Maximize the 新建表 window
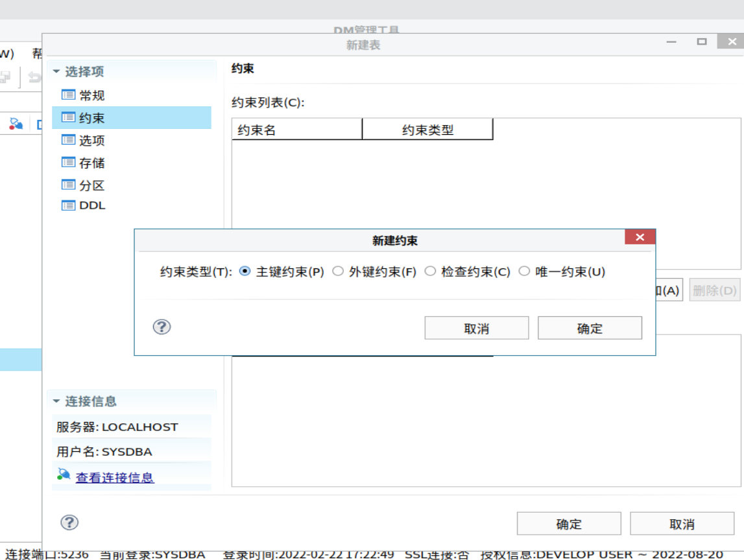 (x=702, y=41)
